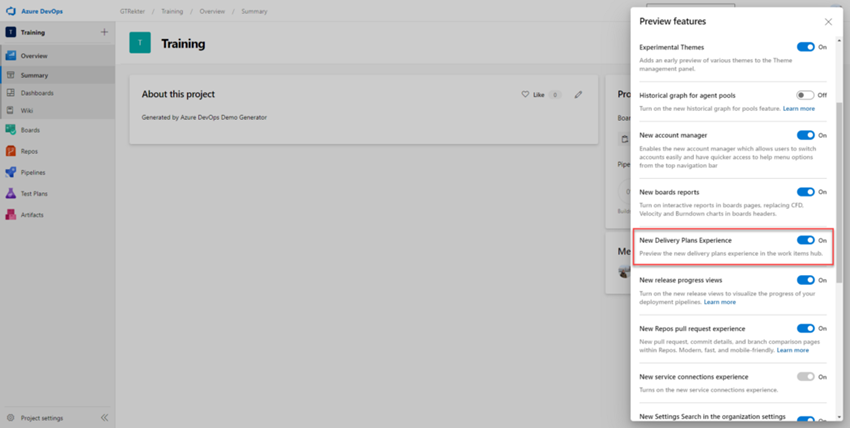The width and height of the screenshot is (850, 428).
Task: Click Summary in the breadcrumb
Action: pyautogui.click(x=254, y=11)
